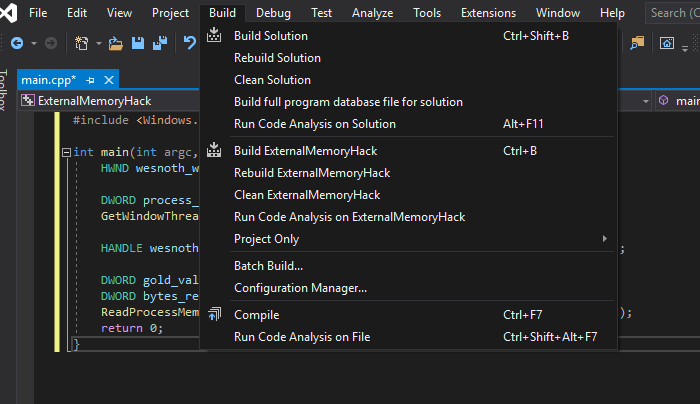700x404 pixels.
Task: Click the '#include <Windows.' code line
Action: tap(135, 120)
